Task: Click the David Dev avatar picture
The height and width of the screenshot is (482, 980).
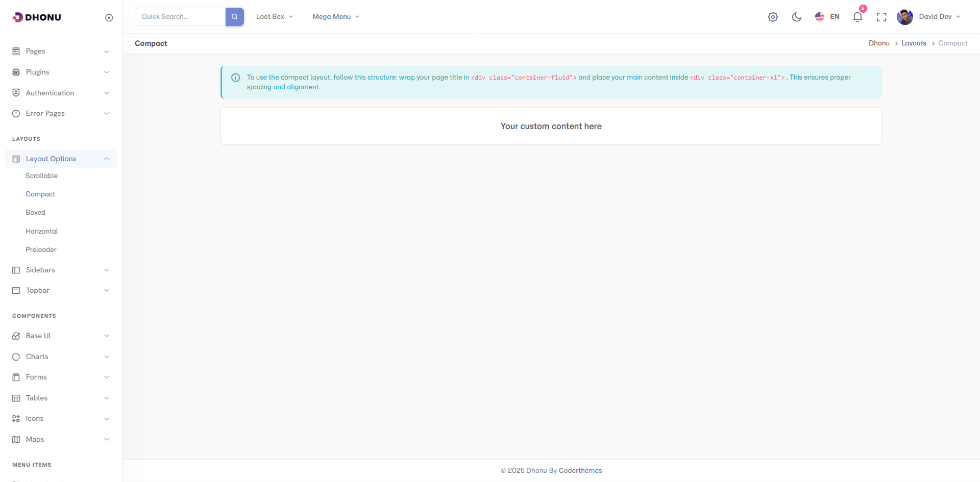Action: point(904,17)
